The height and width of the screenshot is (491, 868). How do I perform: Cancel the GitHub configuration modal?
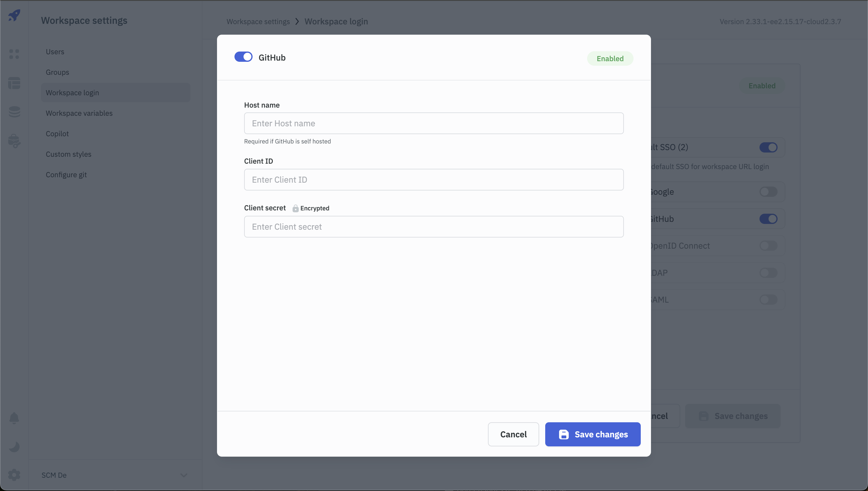[x=513, y=434]
